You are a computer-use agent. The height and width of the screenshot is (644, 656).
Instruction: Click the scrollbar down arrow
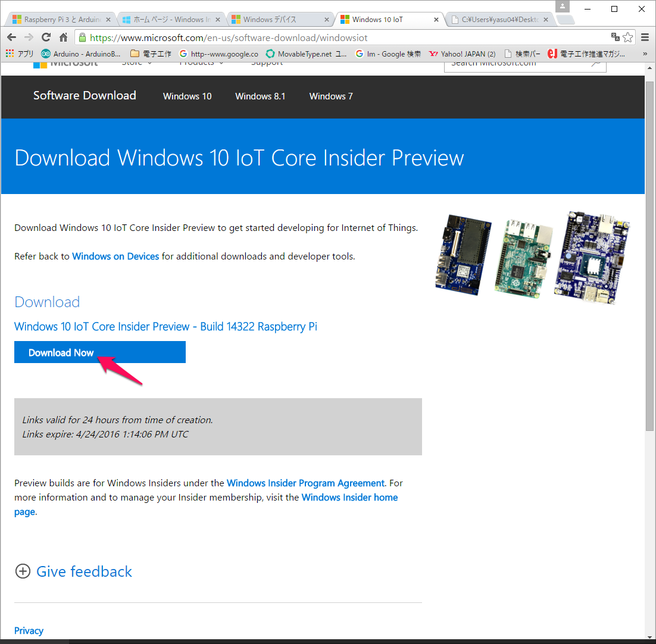pyautogui.click(x=649, y=637)
